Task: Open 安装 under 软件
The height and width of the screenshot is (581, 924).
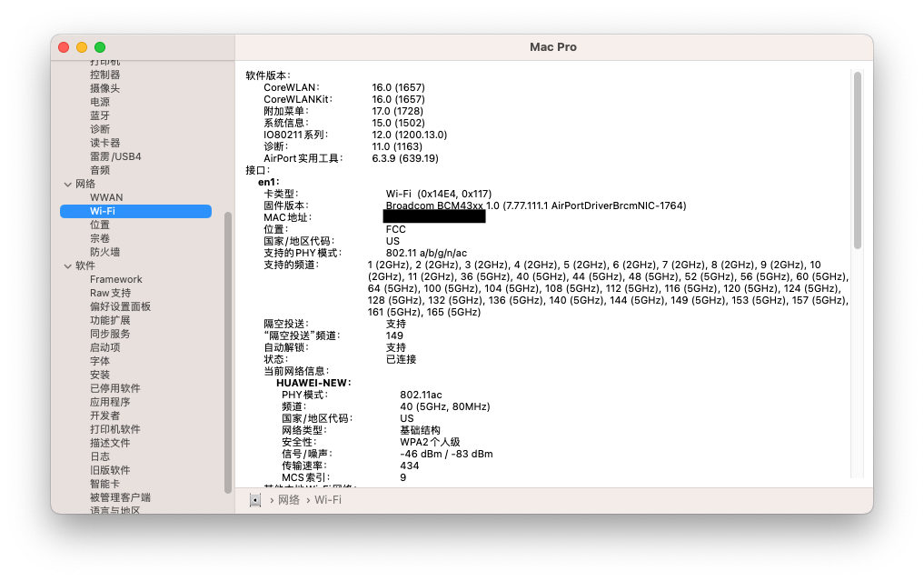Action: click(100, 375)
